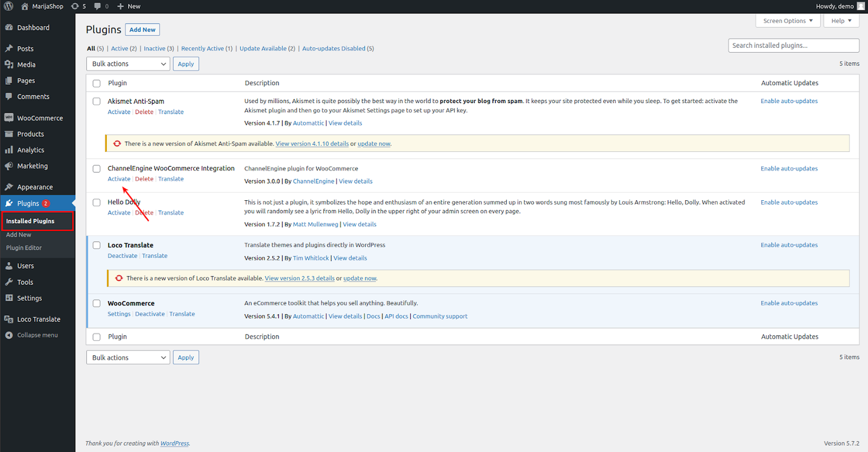Filter by Recently Active (1) plugins
The height and width of the screenshot is (452, 868).
tap(207, 48)
